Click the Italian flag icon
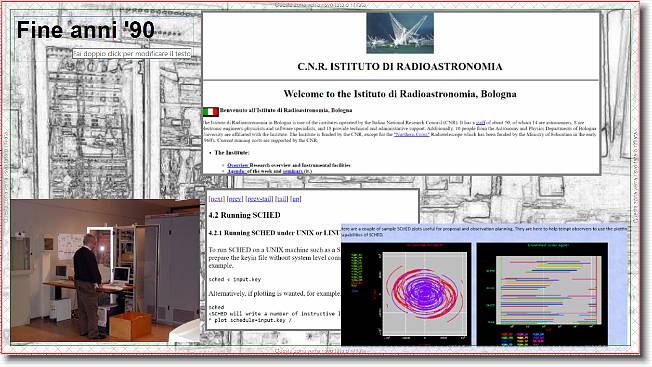The height and width of the screenshot is (367, 652). point(211,111)
